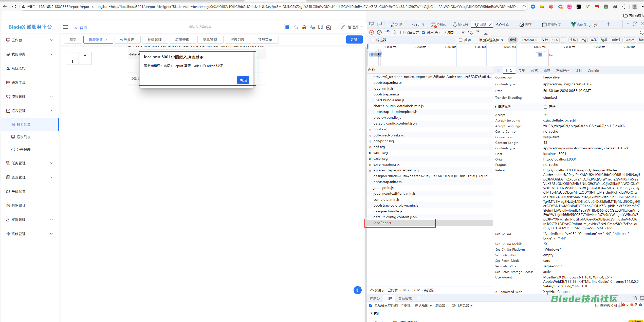Viewport: 644px width, 322px height.
Task: Enable the 保留日志 checkbox
Action: (402, 32)
